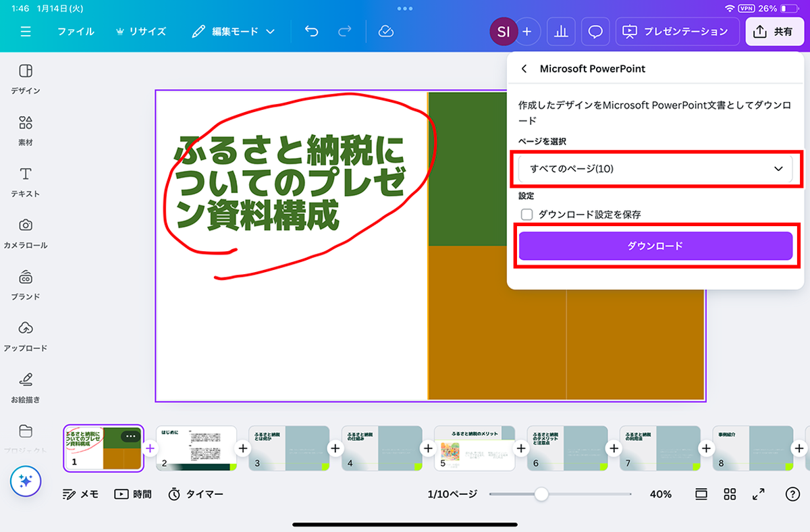Open the メモ notes panel
The image size is (810, 532).
tap(80, 494)
